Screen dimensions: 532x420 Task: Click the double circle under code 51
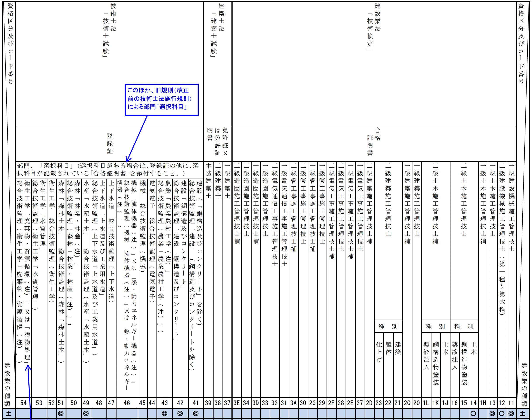click(61, 414)
